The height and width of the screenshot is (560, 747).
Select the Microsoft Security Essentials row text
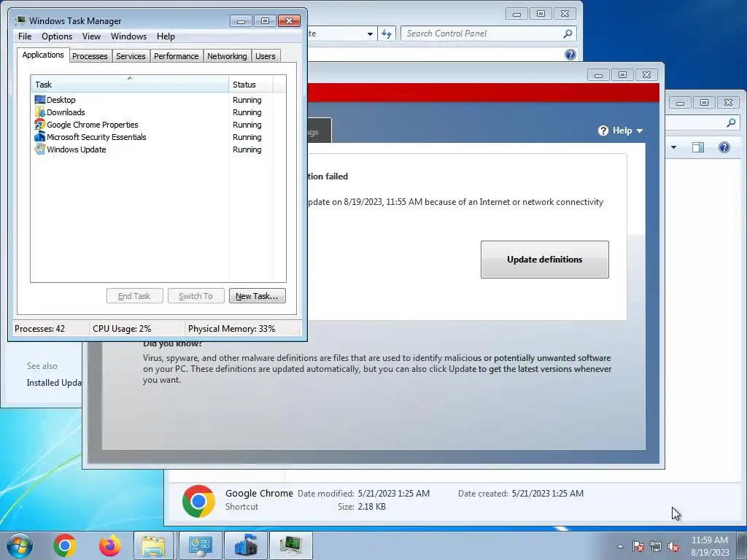[x=96, y=136]
